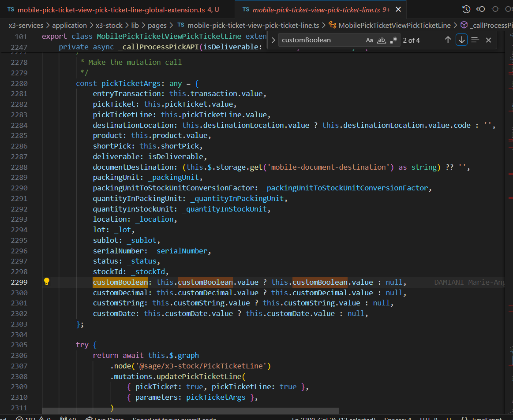Jump to previous match arrow
513x420 pixels.
(448, 40)
